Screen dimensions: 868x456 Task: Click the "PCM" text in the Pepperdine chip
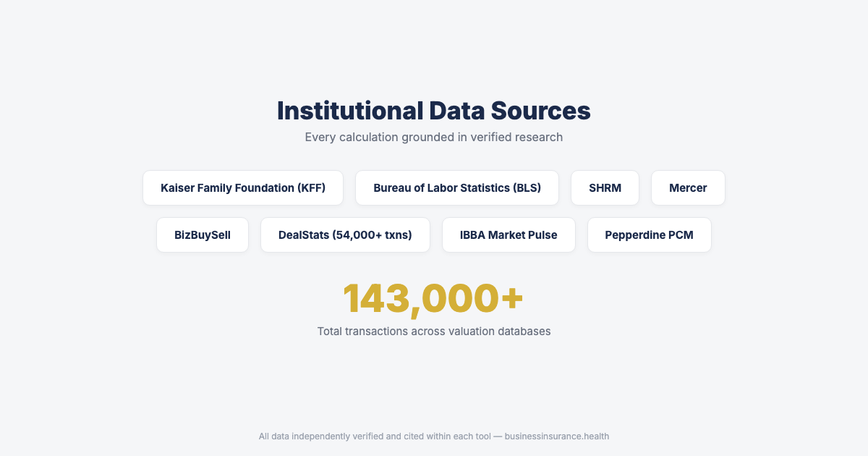pos(680,235)
